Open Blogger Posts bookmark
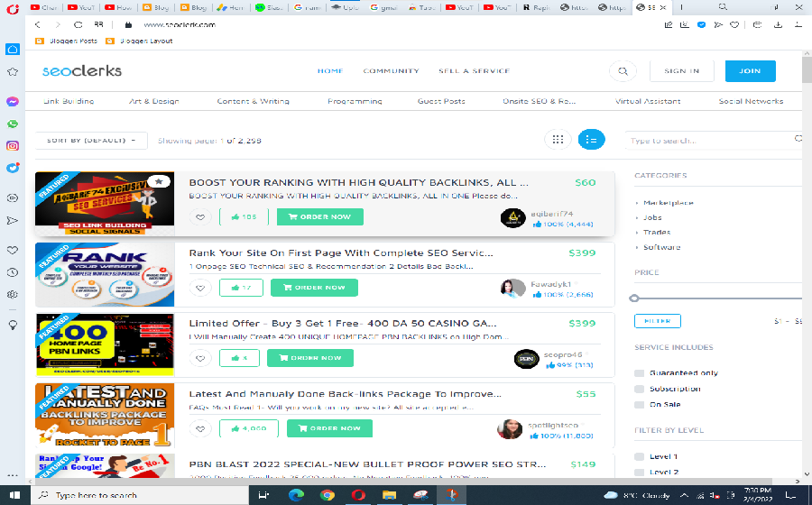The width and height of the screenshot is (812, 505). point(66,41)
